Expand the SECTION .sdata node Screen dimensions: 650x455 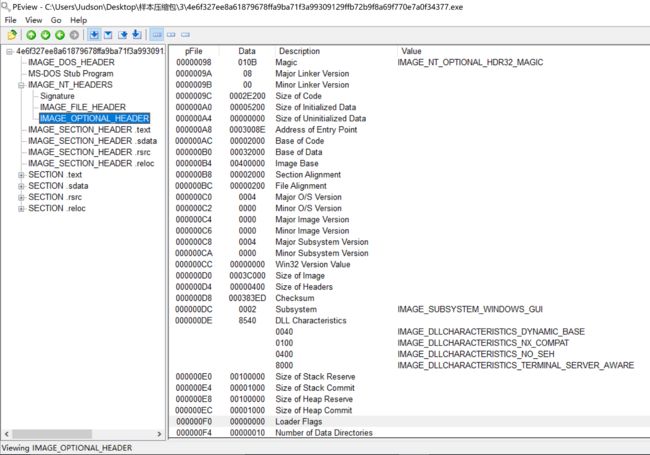(21, 186)
